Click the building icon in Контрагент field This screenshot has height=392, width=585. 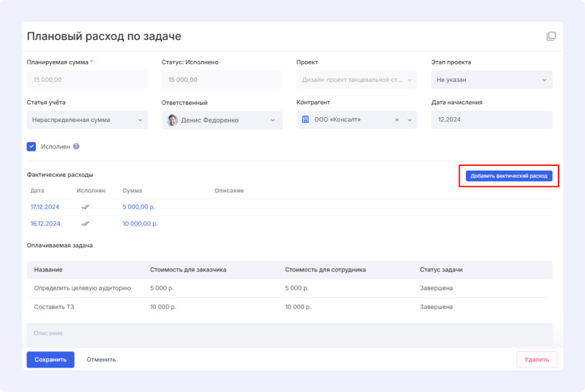(305, 120)
